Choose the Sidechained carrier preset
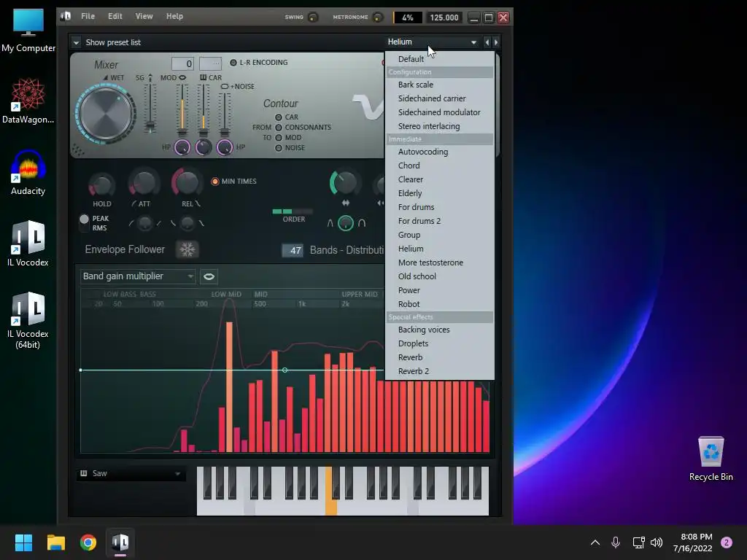 pyautogui.click(x=439, y=98)
